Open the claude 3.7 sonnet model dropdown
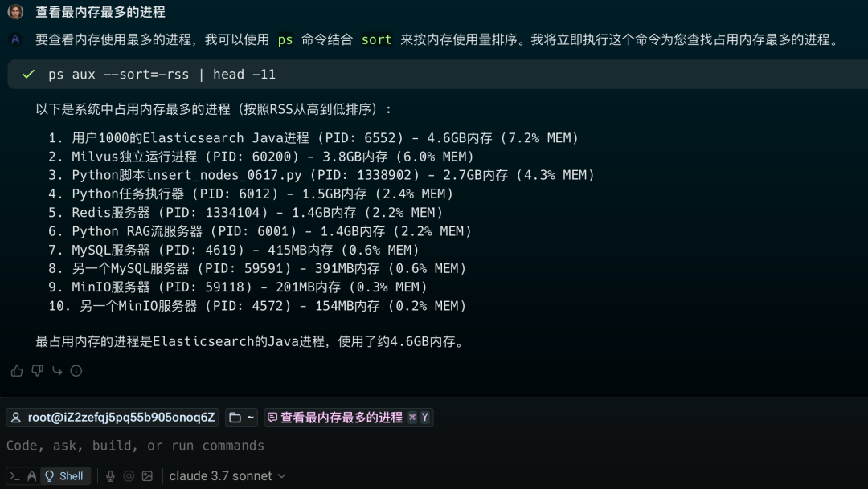 tap(227, 476)
